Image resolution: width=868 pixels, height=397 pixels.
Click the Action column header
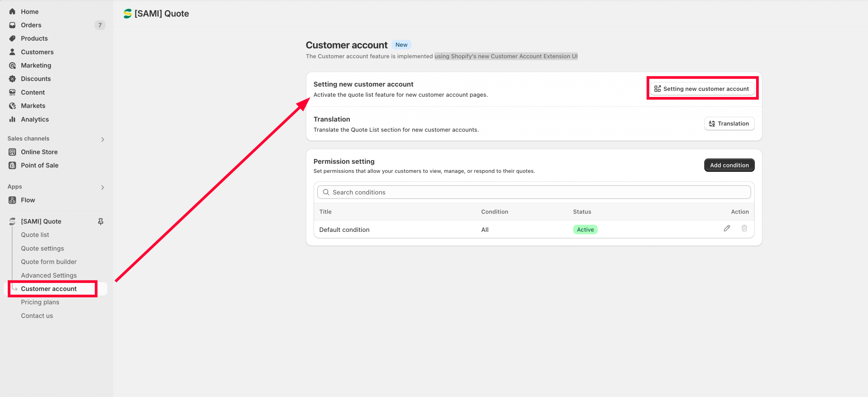tap(739, 212)
